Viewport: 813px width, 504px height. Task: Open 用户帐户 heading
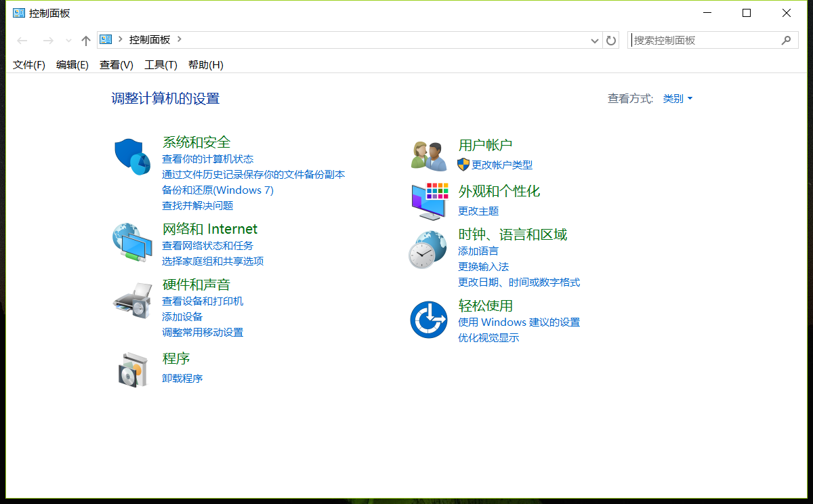486,145
